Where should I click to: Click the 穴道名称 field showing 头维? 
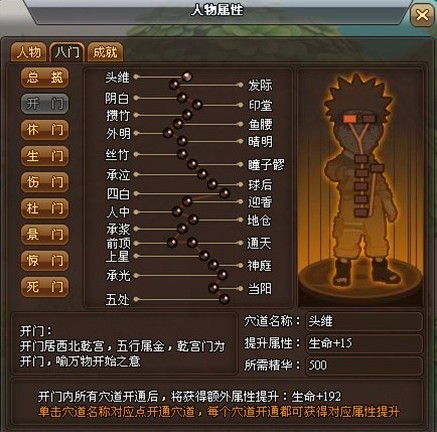coord(364,321)
